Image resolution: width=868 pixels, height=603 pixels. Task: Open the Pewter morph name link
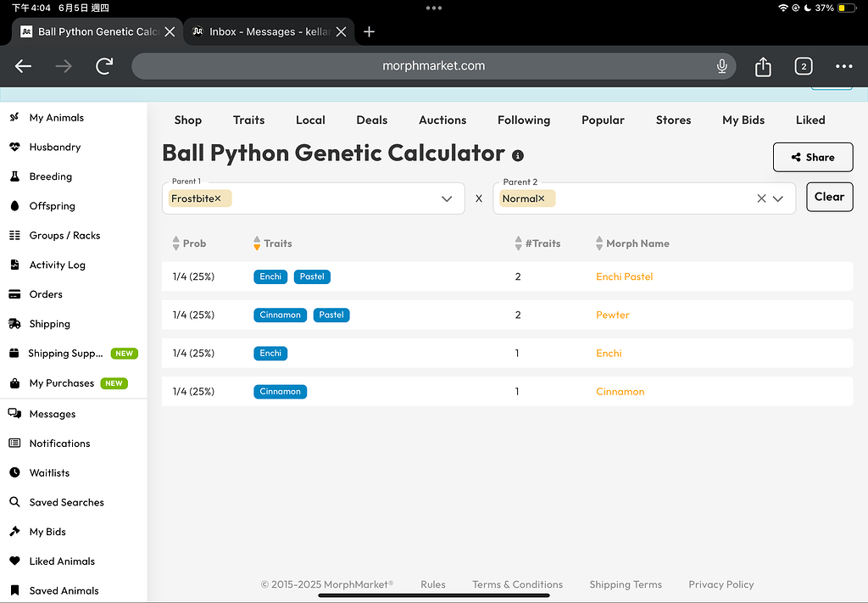click(x=612, y=315)
